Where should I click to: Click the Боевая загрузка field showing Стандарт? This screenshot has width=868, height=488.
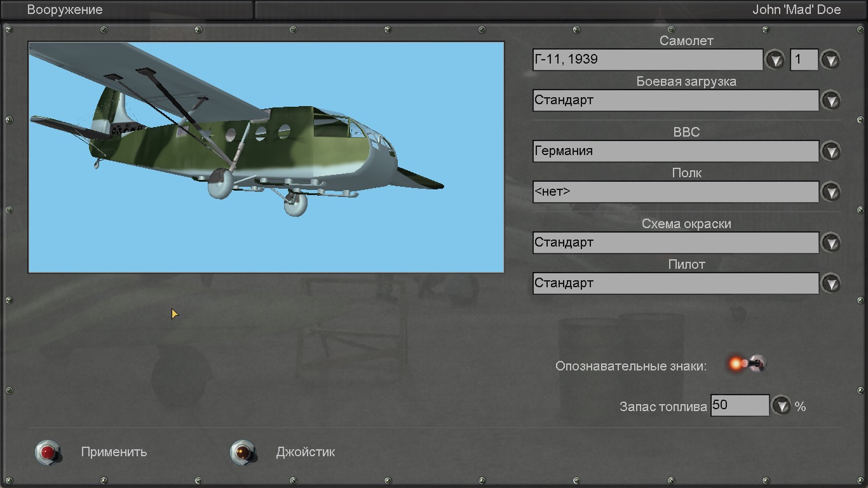[675, 100]
